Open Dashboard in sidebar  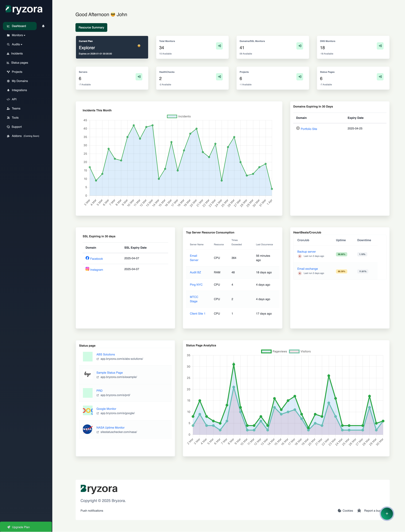[x=20, y=26]
